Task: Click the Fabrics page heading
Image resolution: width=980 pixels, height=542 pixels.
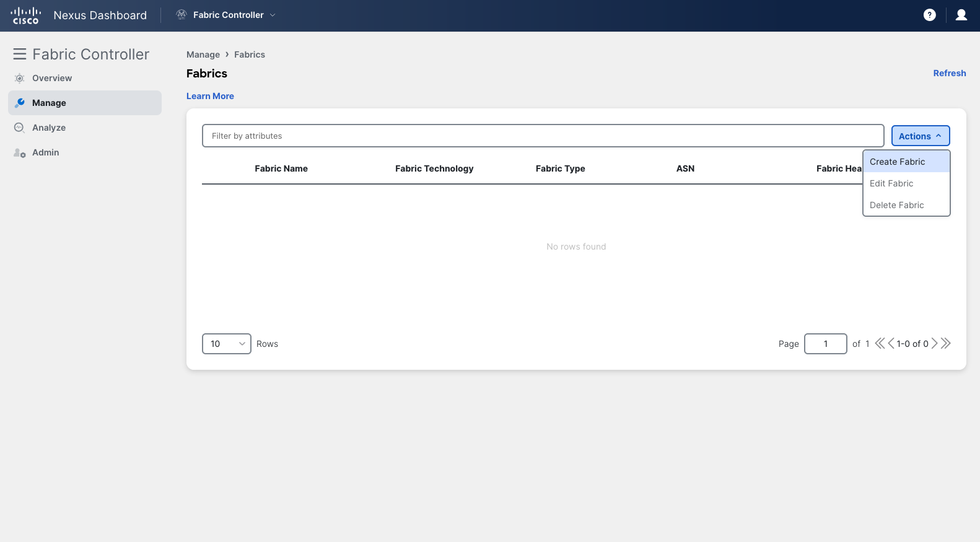Action: click(x=207, y=74)
